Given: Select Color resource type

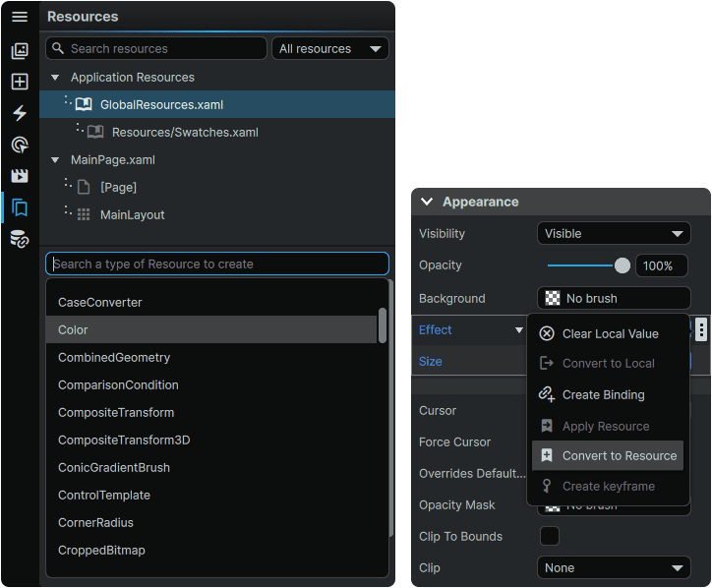Looking at the screenshot, I should point(211,329).
